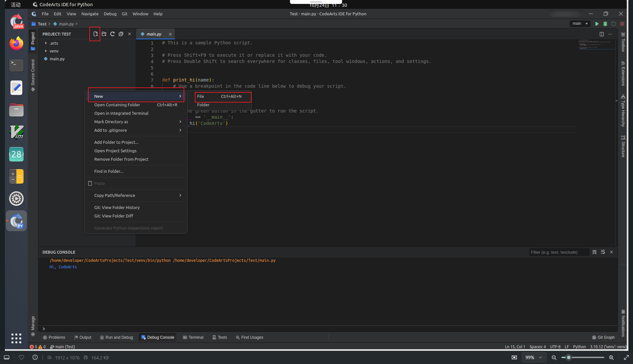Clear the debug console output

pyautogui.click(x=594, y=252)
